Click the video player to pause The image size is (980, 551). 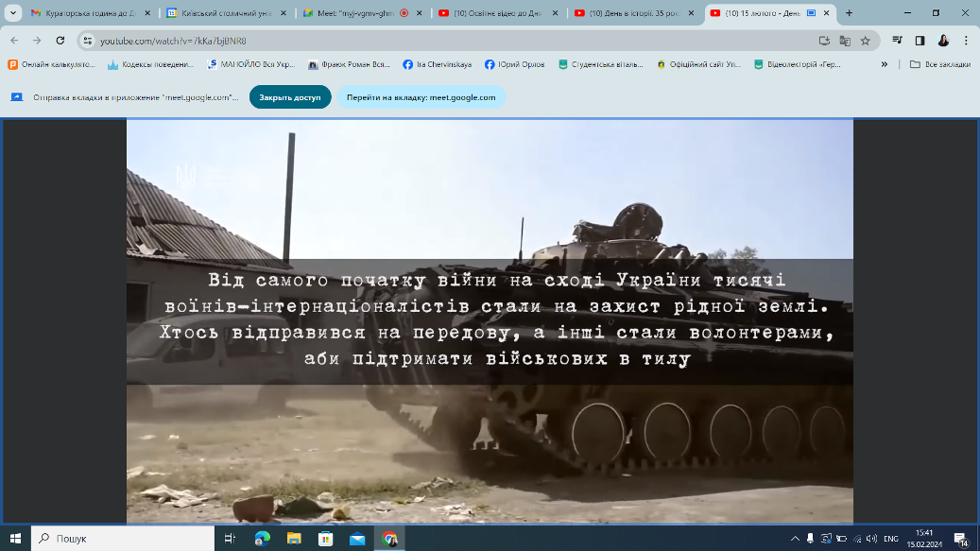(490, 321)
